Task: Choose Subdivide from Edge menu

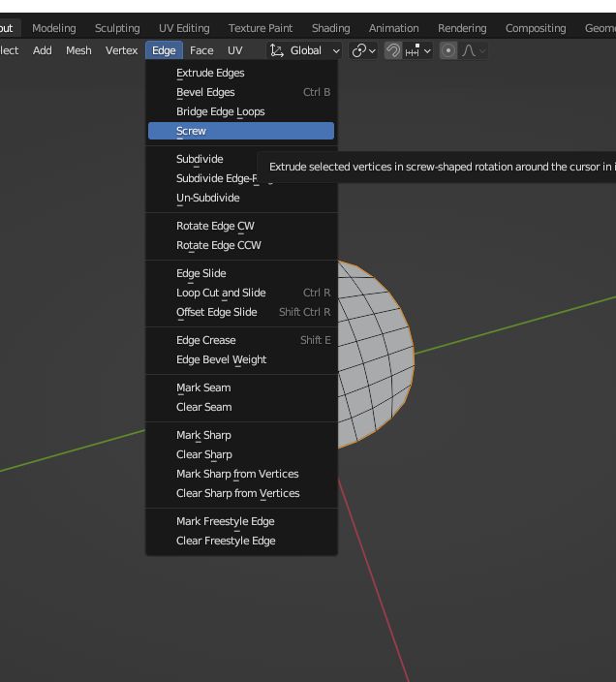Action: 200,159
